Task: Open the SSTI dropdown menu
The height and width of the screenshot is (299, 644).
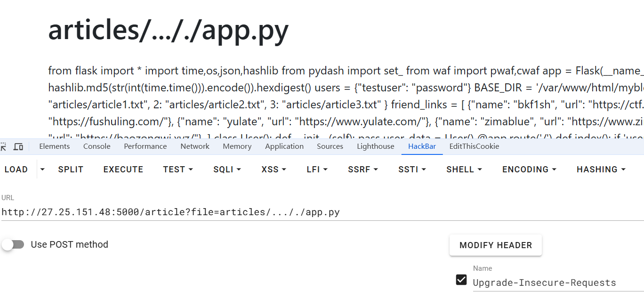Action: click(412, 170)
